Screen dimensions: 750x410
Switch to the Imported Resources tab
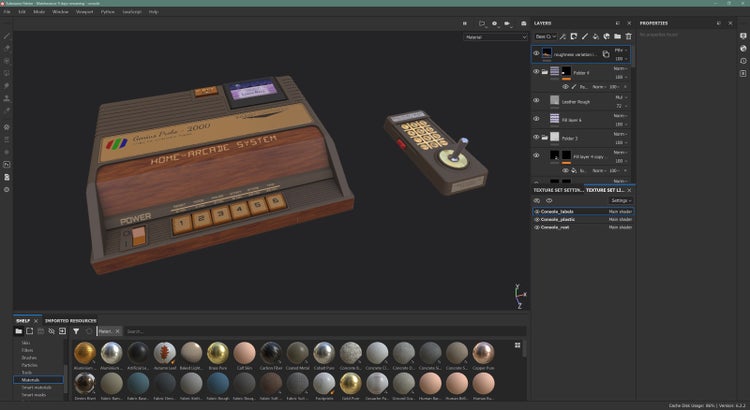(70, 320)
